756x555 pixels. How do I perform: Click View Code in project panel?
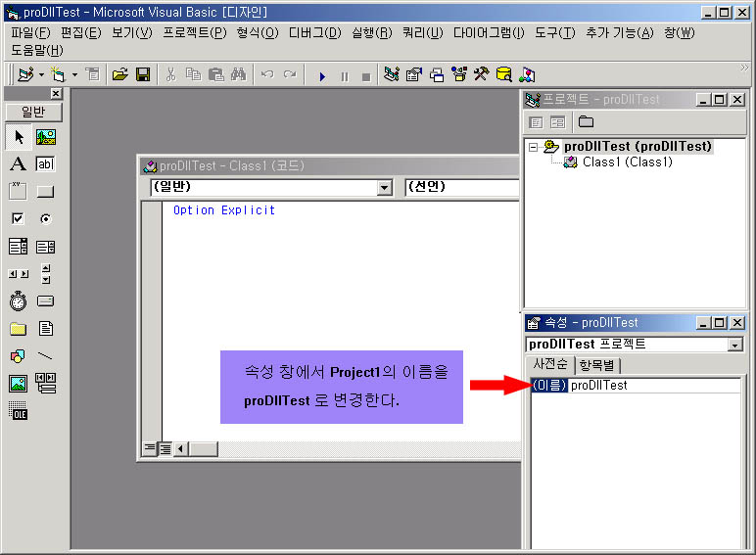coord(536,122)
